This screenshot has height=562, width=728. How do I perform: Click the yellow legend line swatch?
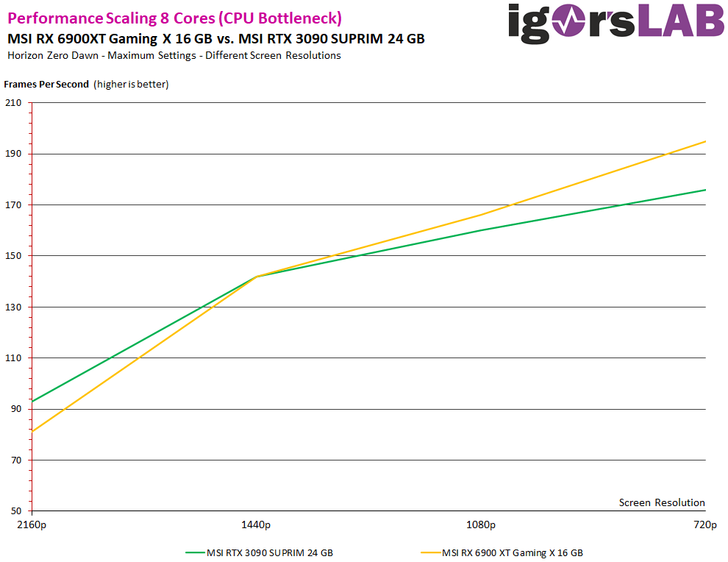coord(429,552)
